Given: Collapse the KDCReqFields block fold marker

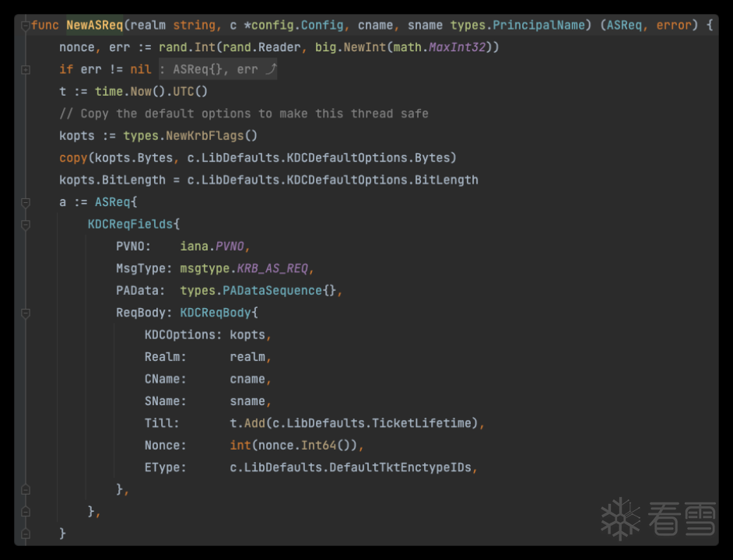Looking at the screenshot, I should pos(26,224).
